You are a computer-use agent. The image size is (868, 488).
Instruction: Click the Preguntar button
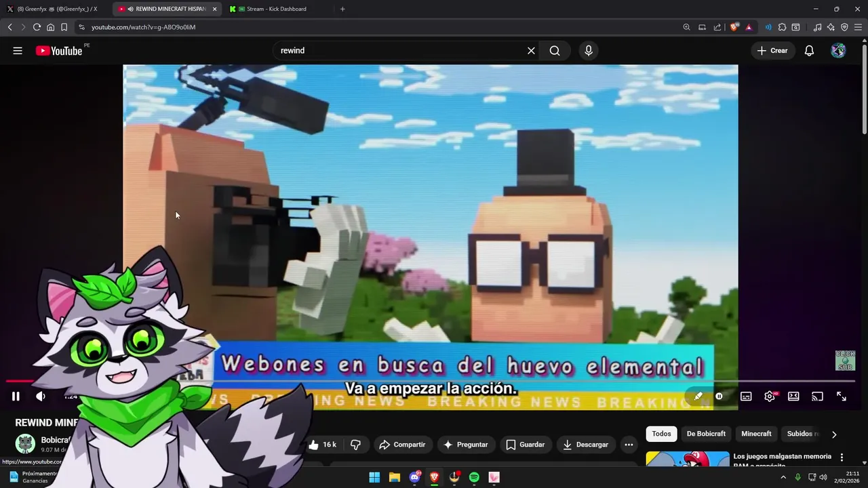(465, 445)
